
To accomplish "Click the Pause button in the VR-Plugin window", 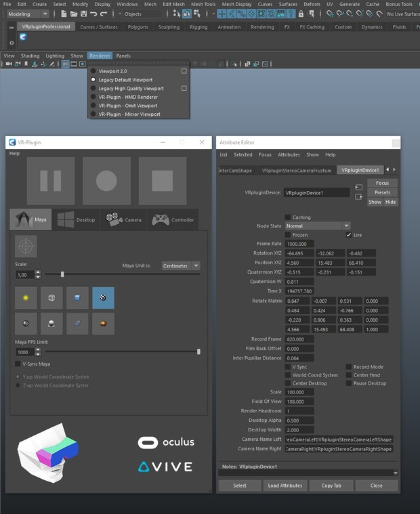I will (x=51, y=181).
